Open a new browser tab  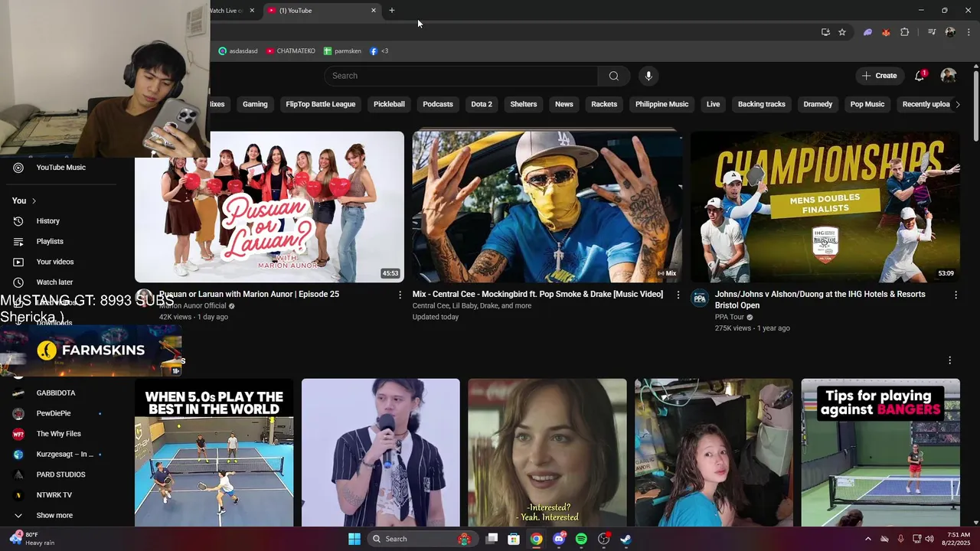[392, 11]
